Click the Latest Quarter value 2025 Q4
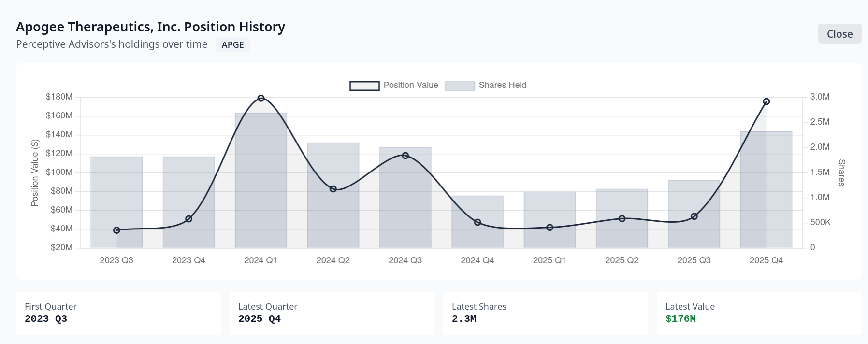Screen dimensions: 868x344 click(260, 319)
